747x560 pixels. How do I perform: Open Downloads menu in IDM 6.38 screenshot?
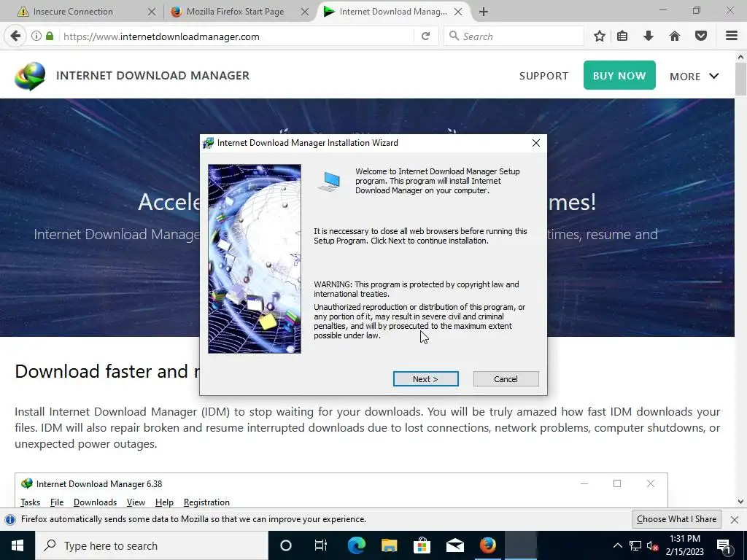click(95, 502)
